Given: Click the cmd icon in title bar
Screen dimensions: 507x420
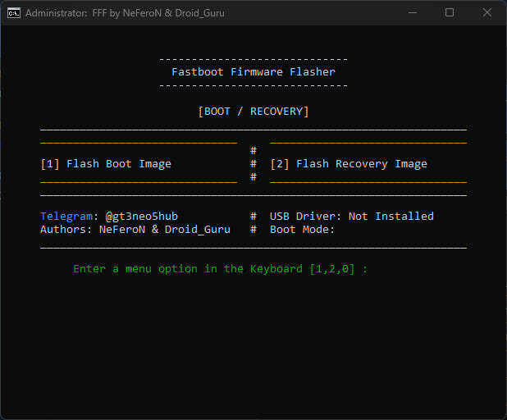Looking at the screenshot, I should coord(14,13).
